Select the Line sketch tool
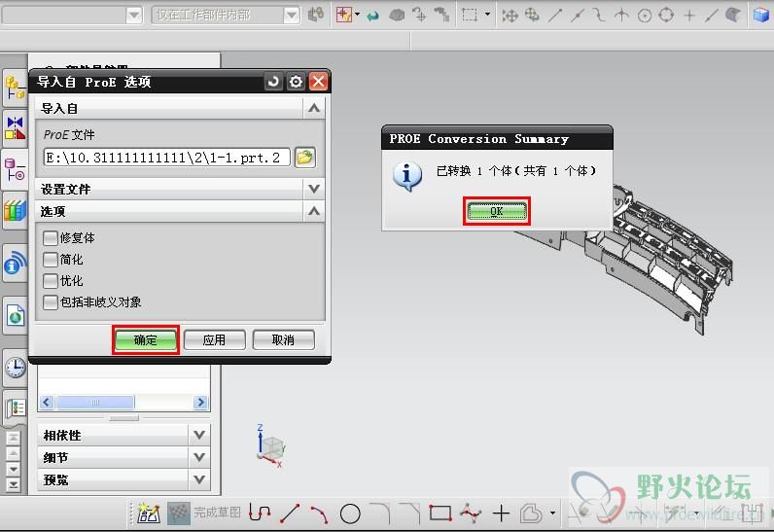This screenshot has height=532, width=774. point(290,514)
